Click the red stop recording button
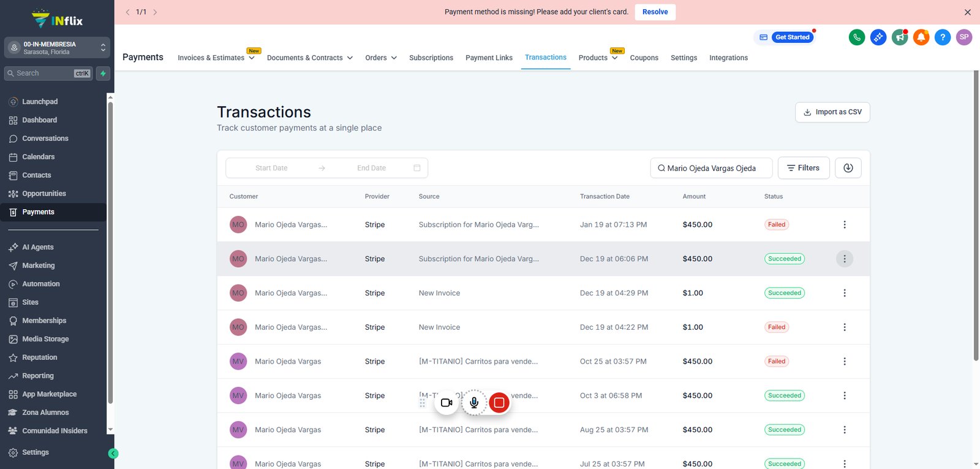The image size is (980, 469). [499, 403]
